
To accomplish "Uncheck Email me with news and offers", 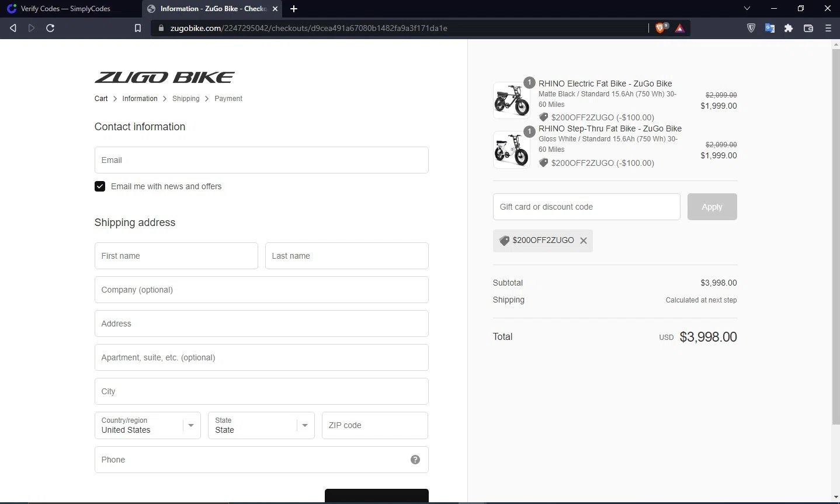I will click(x=100, y=186).
